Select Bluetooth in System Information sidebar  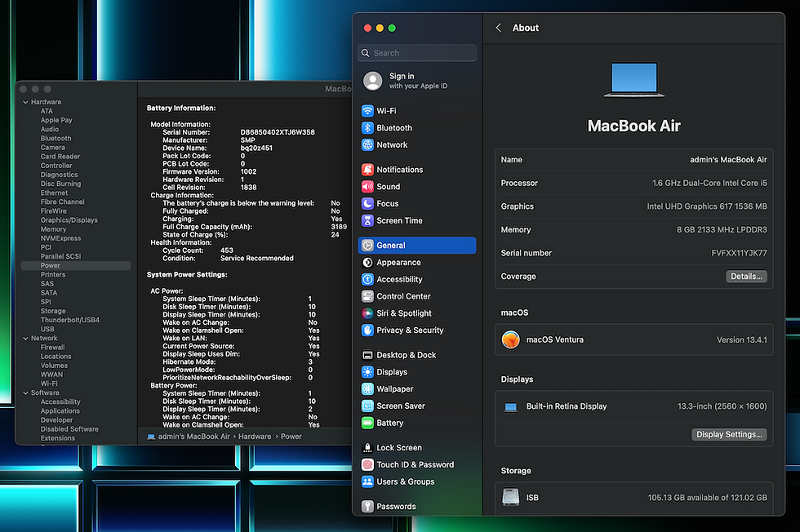tap(56, 139)
